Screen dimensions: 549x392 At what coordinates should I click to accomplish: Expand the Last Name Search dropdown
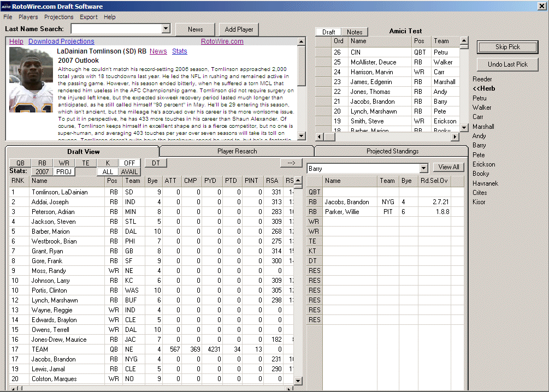point(166,29)
